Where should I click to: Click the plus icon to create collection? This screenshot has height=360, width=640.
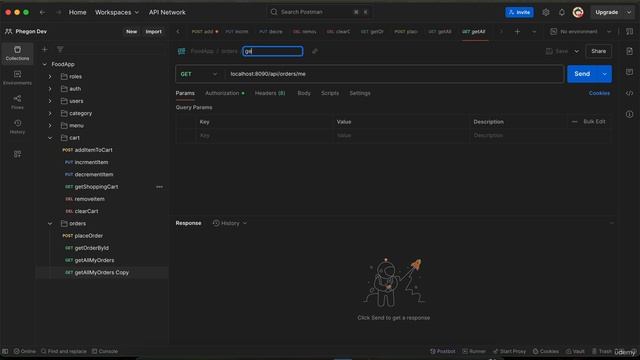[x=44, y=49]
